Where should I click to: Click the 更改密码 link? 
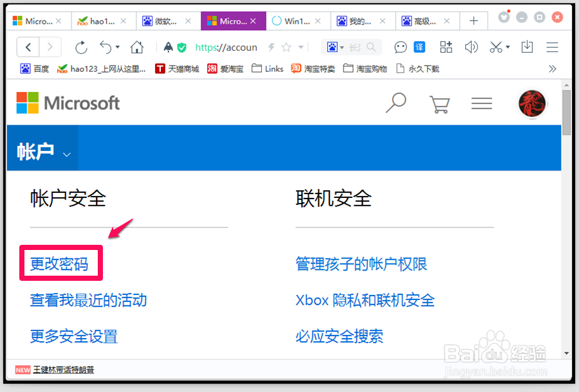point(59,264)
